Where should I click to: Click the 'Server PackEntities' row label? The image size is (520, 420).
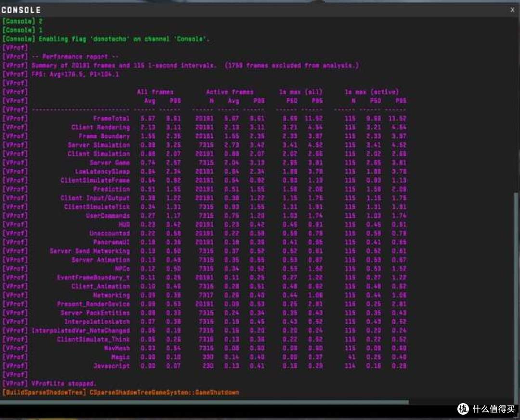pyautogui.click(x=95, y=313)
